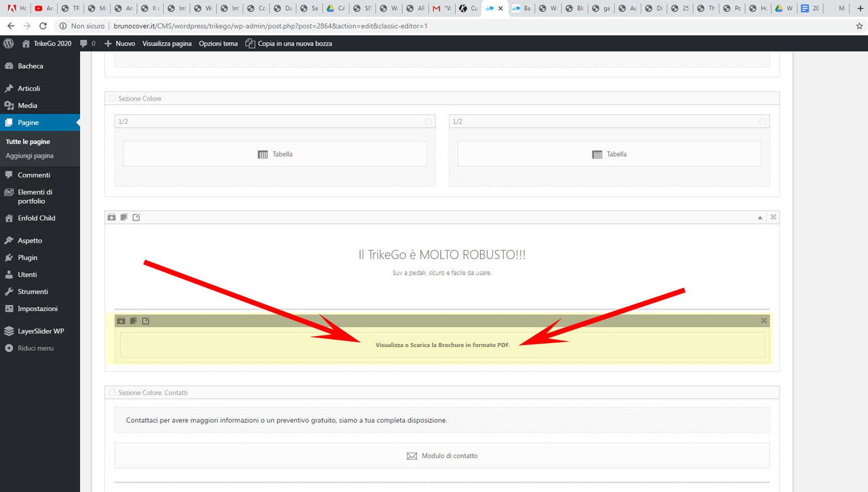Open the Nuovo add-new menu
The image size is (868, 492).
tap(119, 43)
